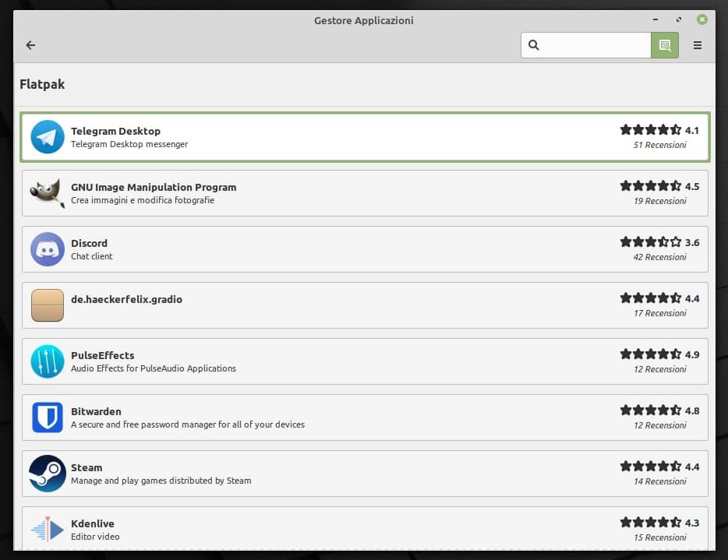Focus the search input field

click(586, 45)
